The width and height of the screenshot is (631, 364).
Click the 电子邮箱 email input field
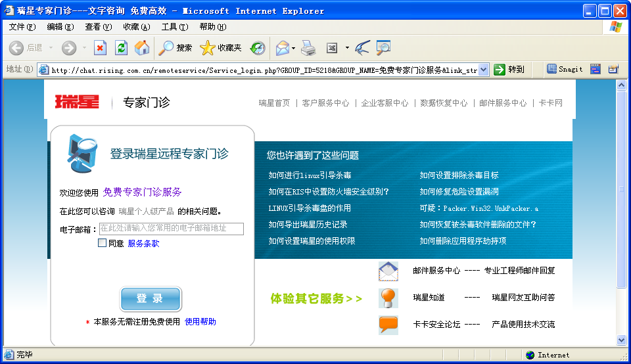(x=172, y=229)
